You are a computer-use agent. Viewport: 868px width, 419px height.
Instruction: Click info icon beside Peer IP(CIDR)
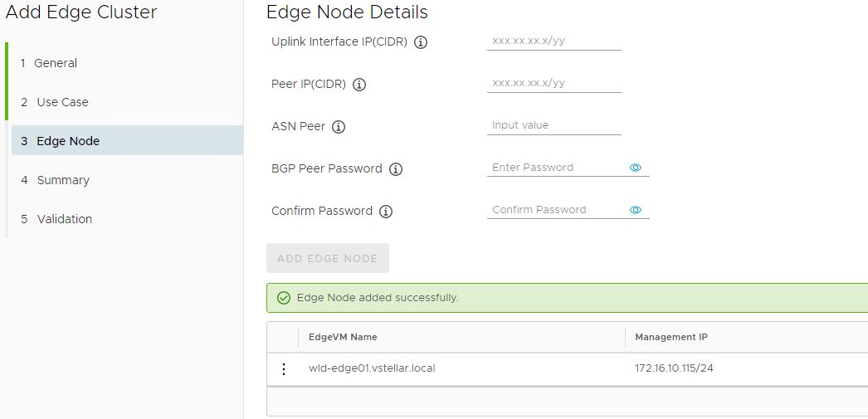tap(359, 85)
